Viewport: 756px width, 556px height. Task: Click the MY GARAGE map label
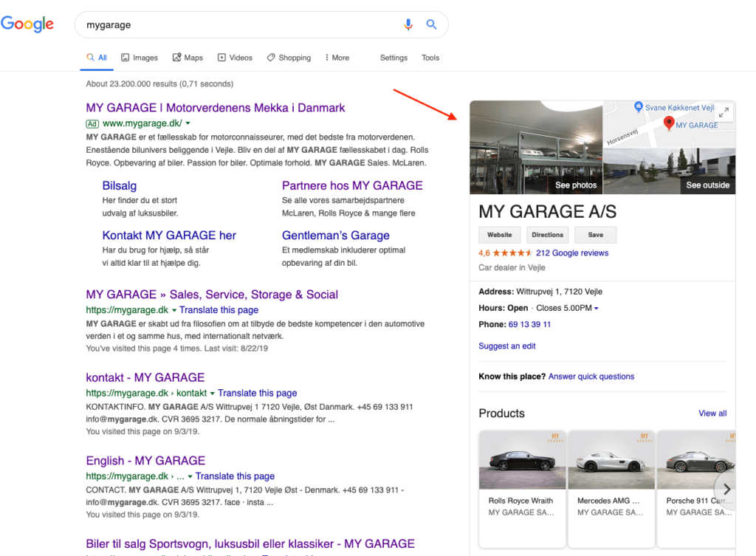pyautogui.click(x=696, y=126)
